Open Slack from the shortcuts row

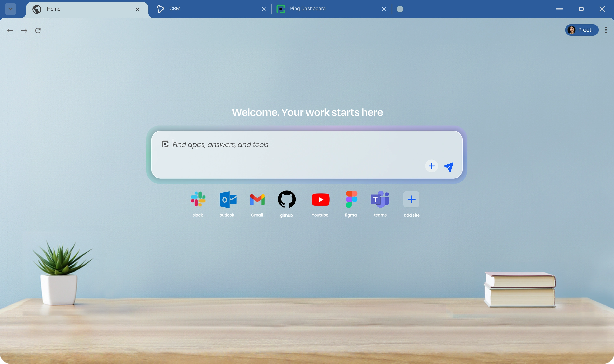(x=198, y=199)
